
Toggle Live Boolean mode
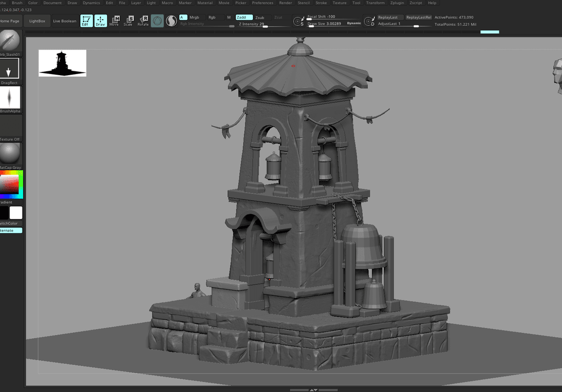click(x=65, y=21)
